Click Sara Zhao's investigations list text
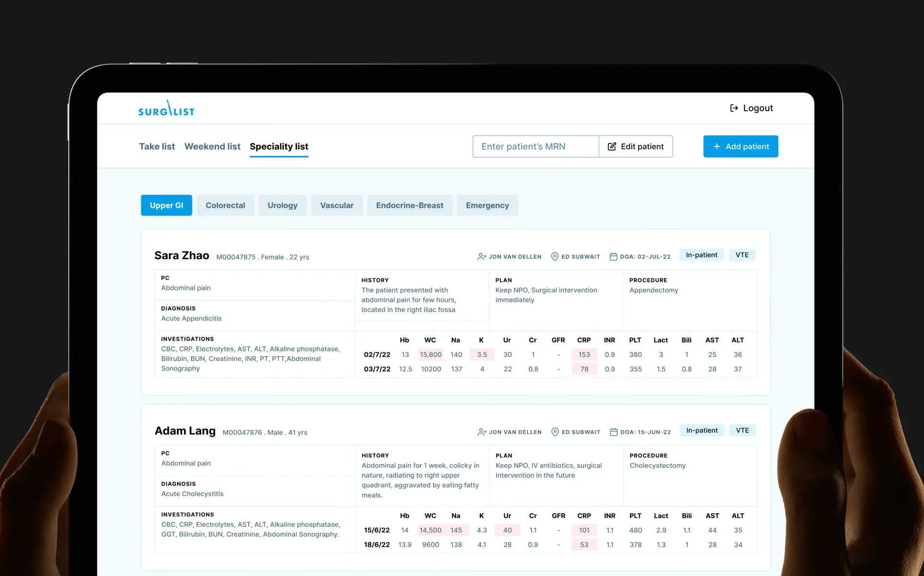Image resolution: width=924 pixels, height=576 pixels. point(250,359)
